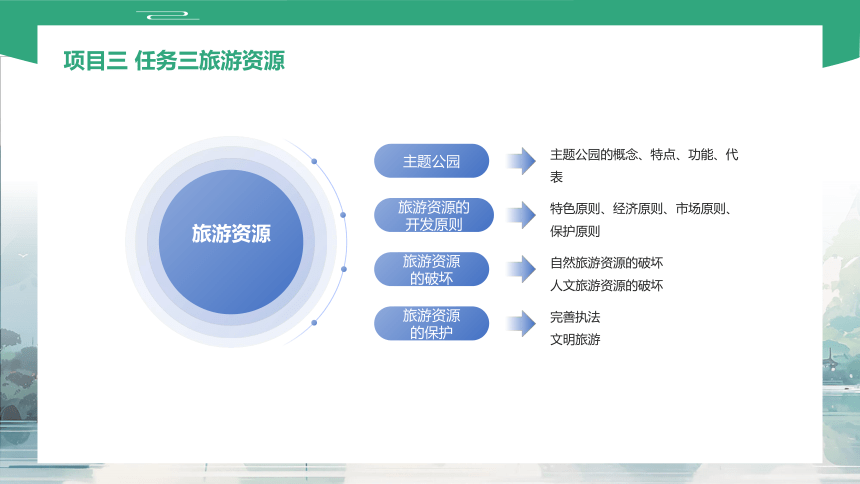
Task: Select the text 主题公园的概念、特点、功能、代表
Action: pyautogui.click(x=644, y=166)
